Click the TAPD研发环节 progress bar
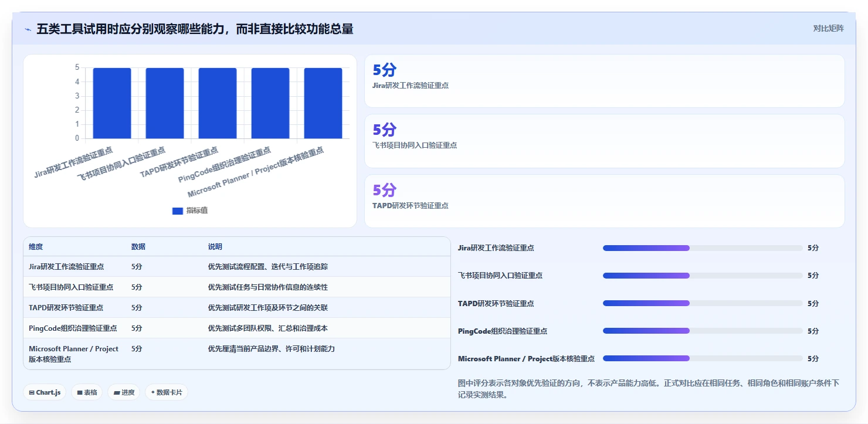Viewport: 868px width, 424px height. (703, 303)
